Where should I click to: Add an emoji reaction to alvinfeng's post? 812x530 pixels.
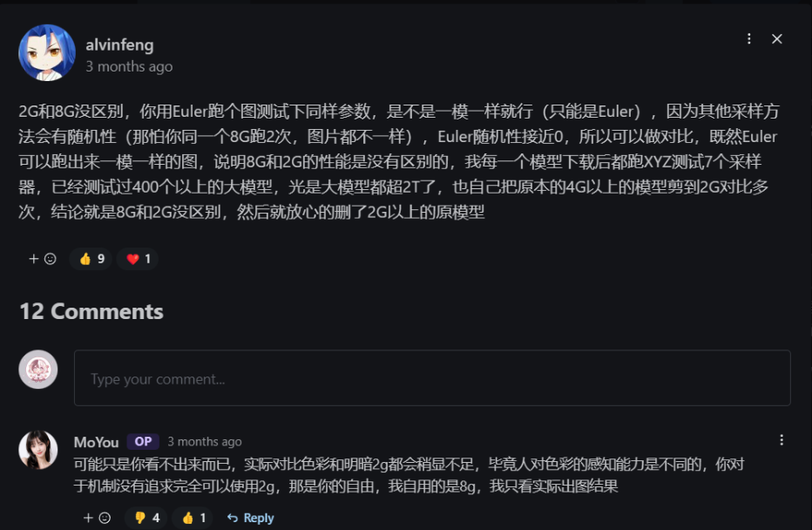pos(43,259)
